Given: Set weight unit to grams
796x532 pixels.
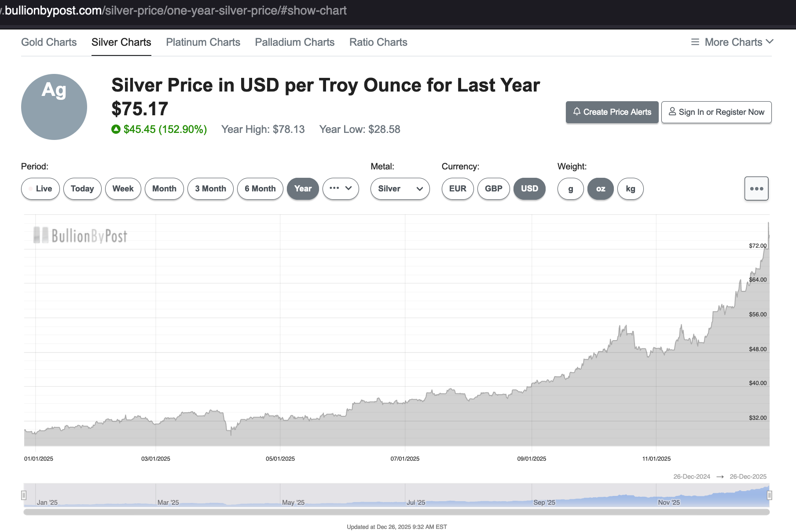Looking at the screenshot, I should [570, 189].
